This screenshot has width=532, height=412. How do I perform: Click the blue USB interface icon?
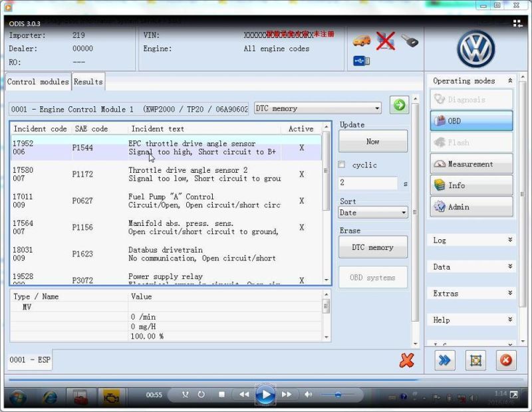361,61
